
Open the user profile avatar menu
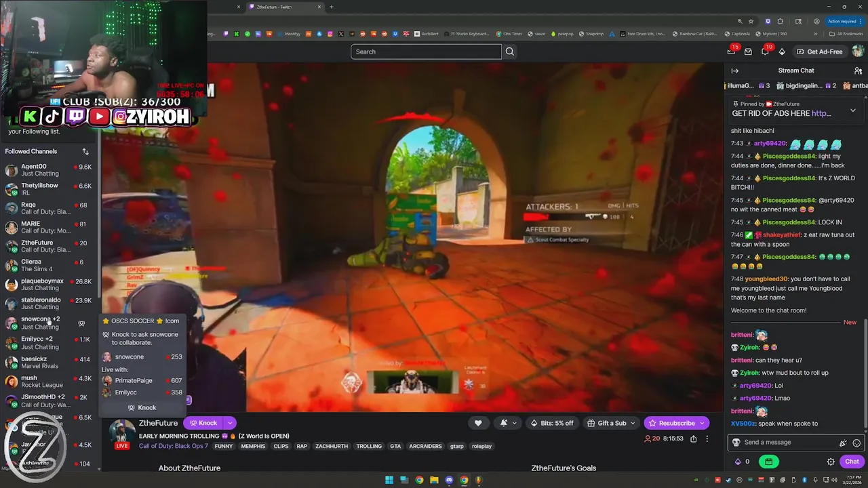(858, 52)
